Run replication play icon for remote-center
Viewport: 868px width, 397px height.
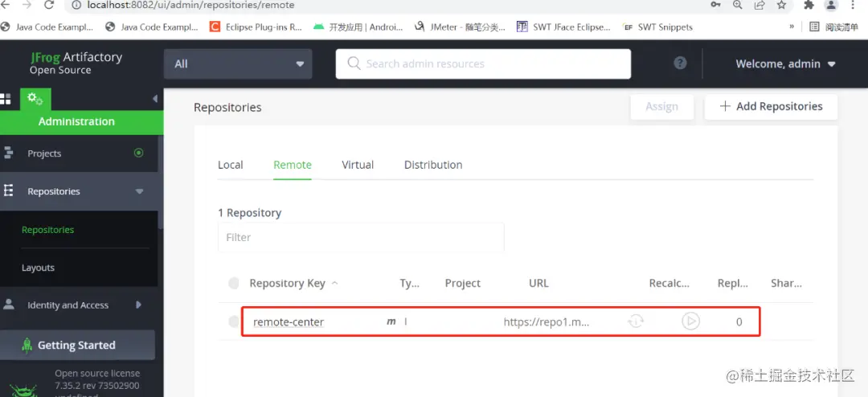(690, 321)
